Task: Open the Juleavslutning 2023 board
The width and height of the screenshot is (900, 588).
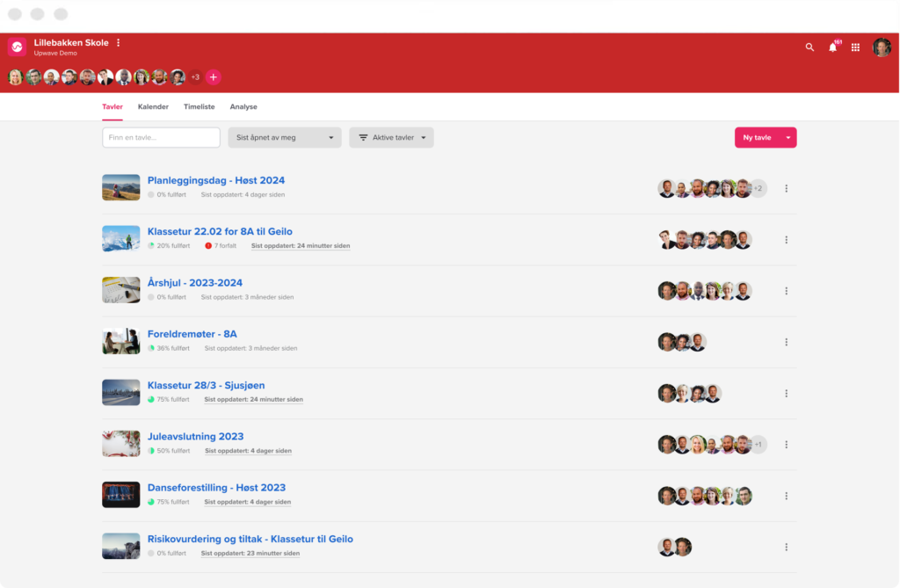Action: pyautogui.click(x=196, y=437)
